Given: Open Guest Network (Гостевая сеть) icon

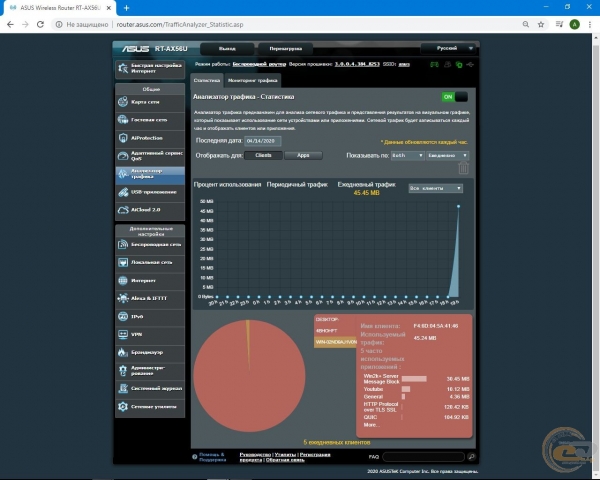Looking at the screenshot, I should coord(123,120).
